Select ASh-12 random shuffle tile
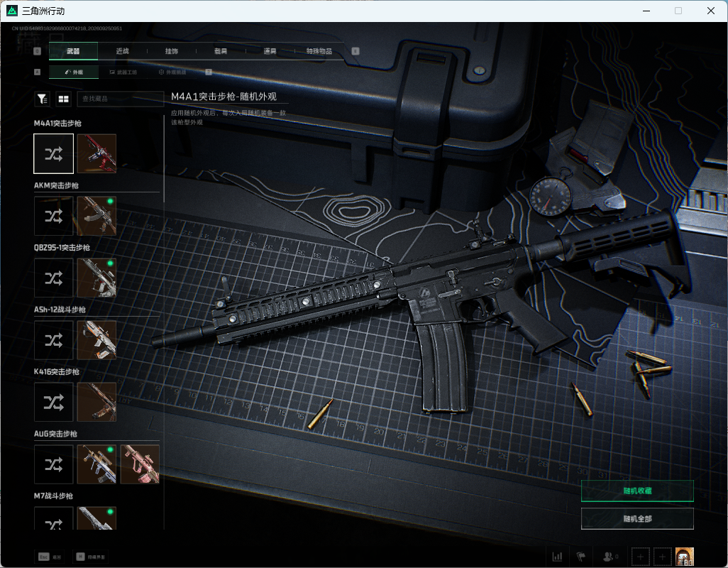Image resolution: width=728 pixels, height=568 pixels. pos(54,340)
